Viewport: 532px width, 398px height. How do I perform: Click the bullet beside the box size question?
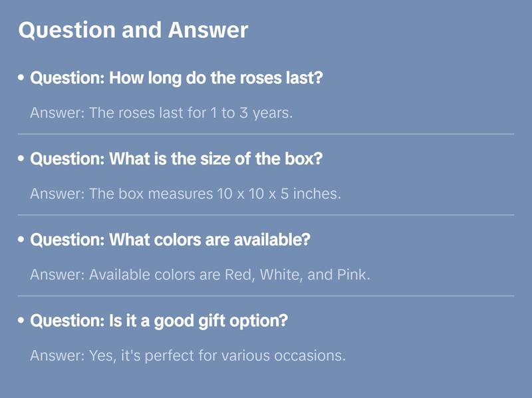coord(21,160)
